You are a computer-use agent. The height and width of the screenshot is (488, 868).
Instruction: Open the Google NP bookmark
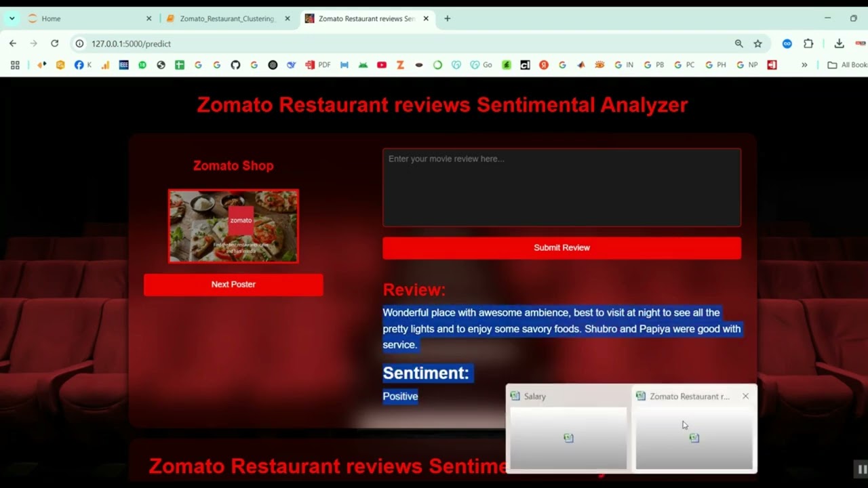pos(747,65)
